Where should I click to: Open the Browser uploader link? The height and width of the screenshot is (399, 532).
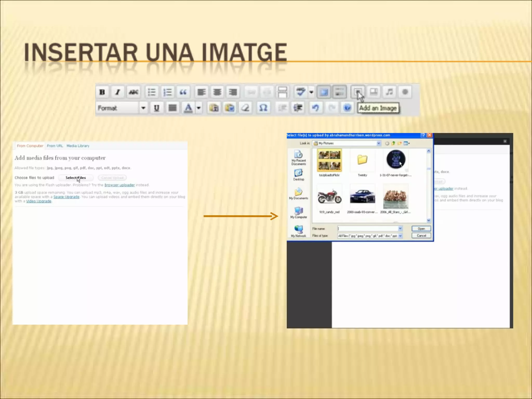click(119, 185)
